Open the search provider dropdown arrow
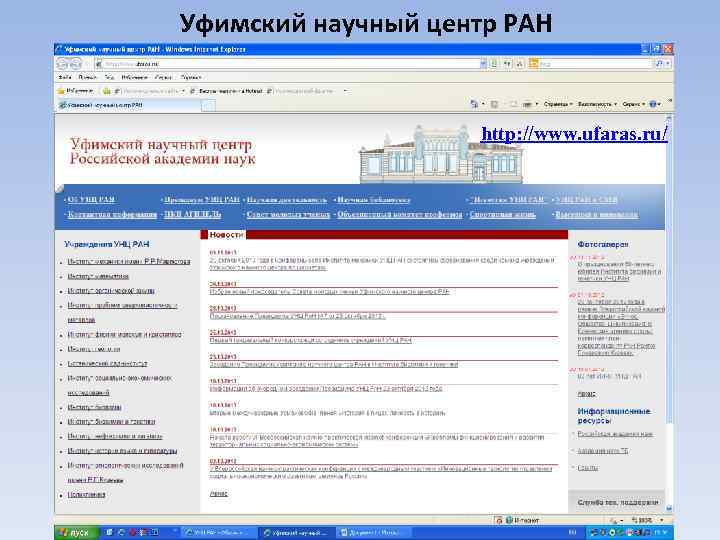The height and width of the screenshot is (540, 720). click(x=668, y=64)
